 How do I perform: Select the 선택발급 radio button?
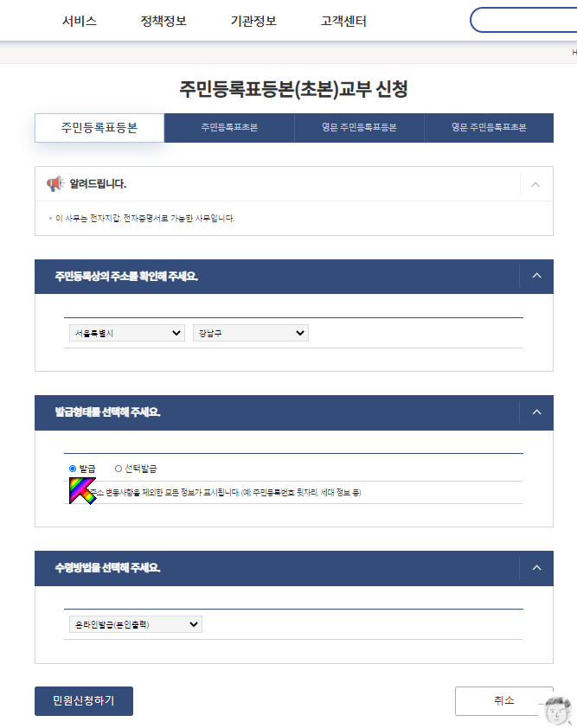(x=118, y=469)
